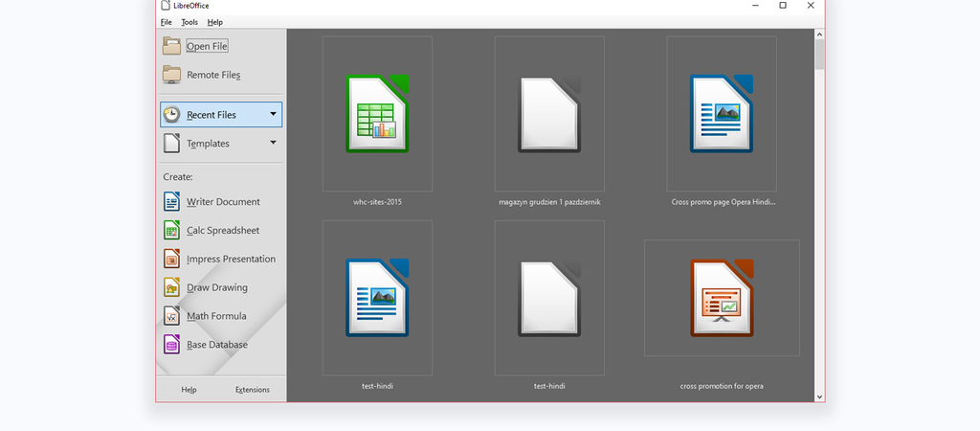Viewport: 980px width, 431px height.
Task: Click the magazyn grudzien 1 pazdziernik label
Action: 550,202
